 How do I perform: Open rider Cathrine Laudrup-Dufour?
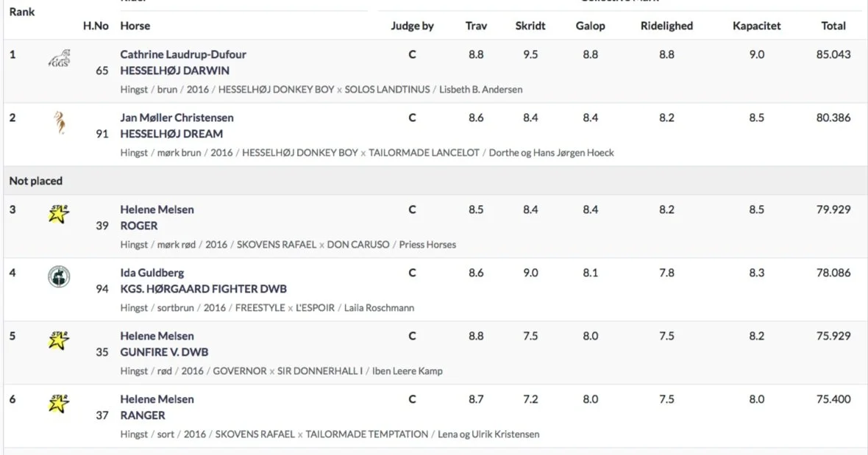click(183, 54)
